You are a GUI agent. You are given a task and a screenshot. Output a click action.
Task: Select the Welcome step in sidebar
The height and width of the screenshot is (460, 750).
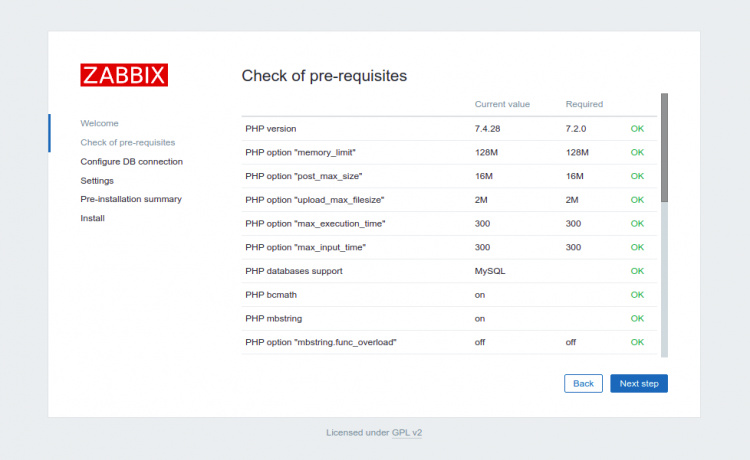pyautogui.click(x=99, y=123)
